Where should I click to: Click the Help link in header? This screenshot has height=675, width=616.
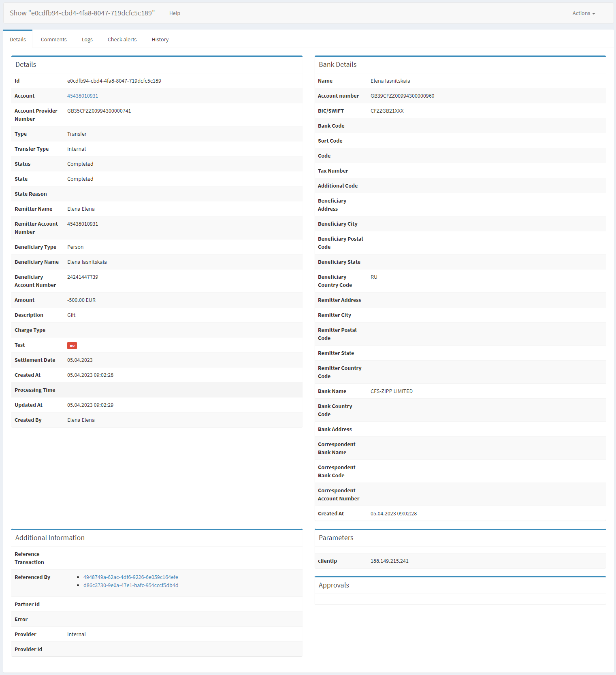pos(175,13)
